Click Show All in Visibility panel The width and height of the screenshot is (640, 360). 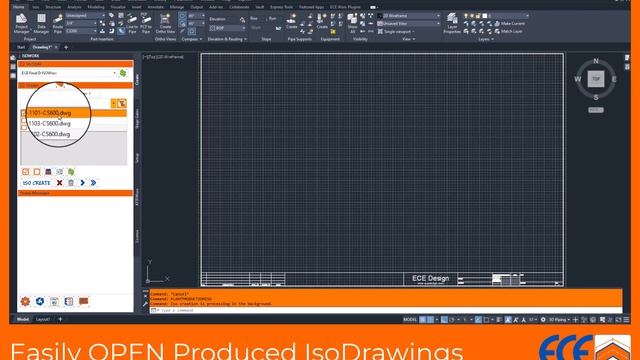coord(352,24)
